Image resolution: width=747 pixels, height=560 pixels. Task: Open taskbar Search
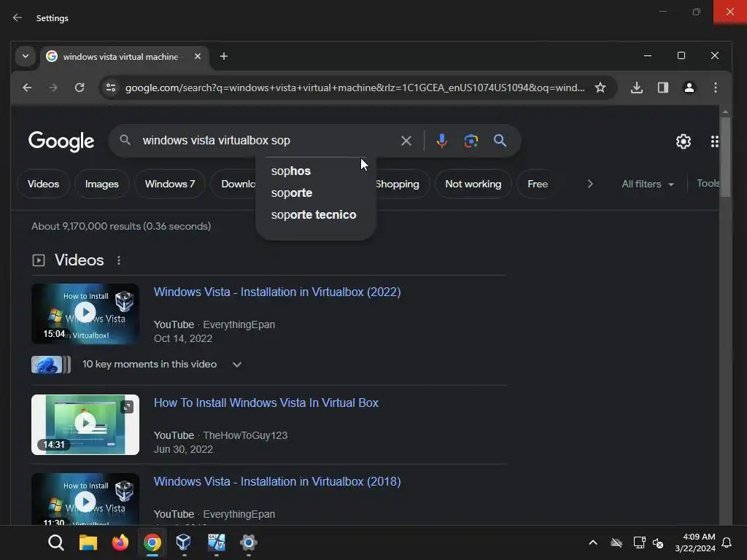click(x=55, y=542)
